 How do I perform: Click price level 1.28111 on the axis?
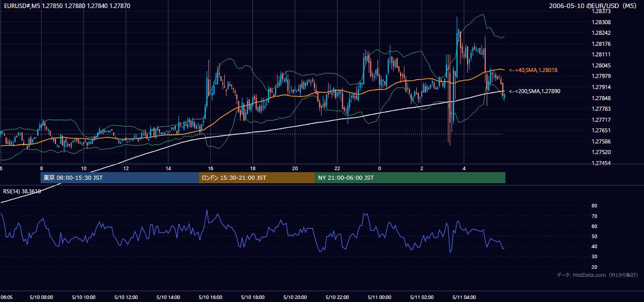click(601, 54)
